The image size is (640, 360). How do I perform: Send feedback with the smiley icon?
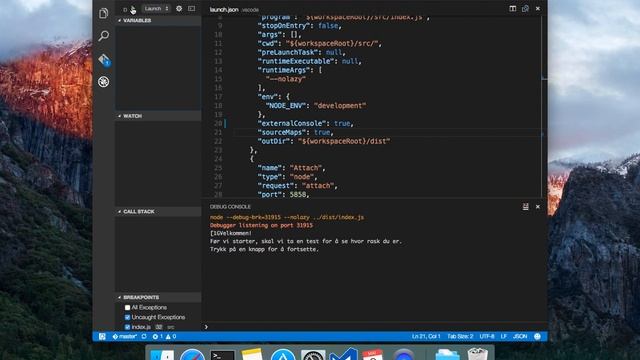tap(538, 337)
